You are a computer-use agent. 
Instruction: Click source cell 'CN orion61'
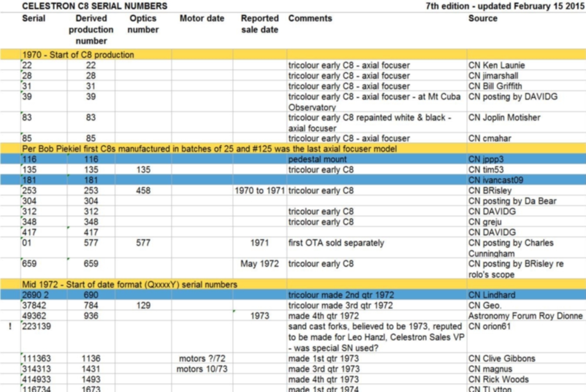point(489,326)
